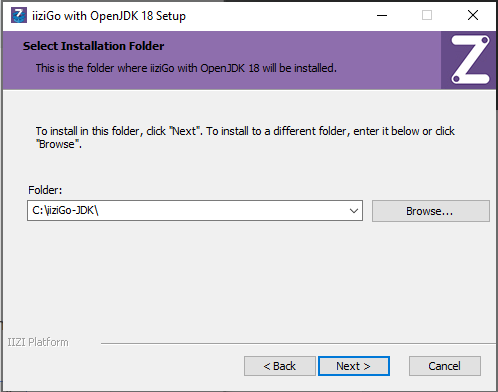Viewport: 498px width, 392px height.
Task: Click the "iiziGo with OpenJDK 18 Setup" title text
Action: pos(109,16)
